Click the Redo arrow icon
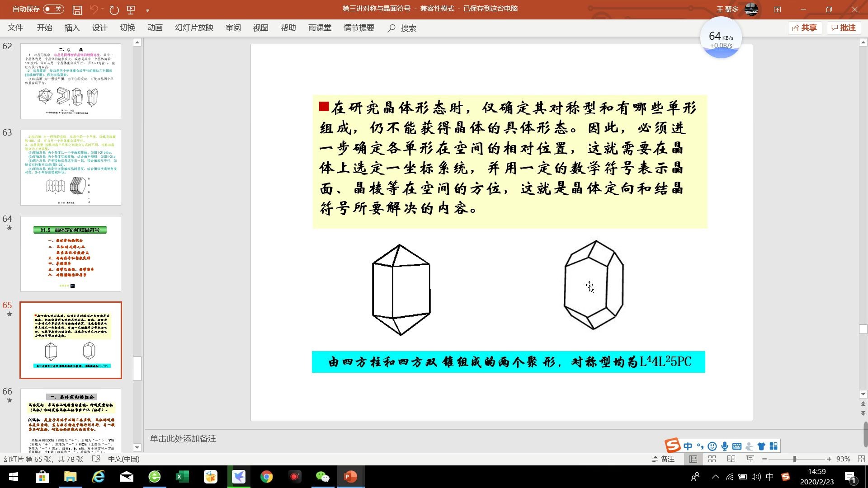 [114, 9]
